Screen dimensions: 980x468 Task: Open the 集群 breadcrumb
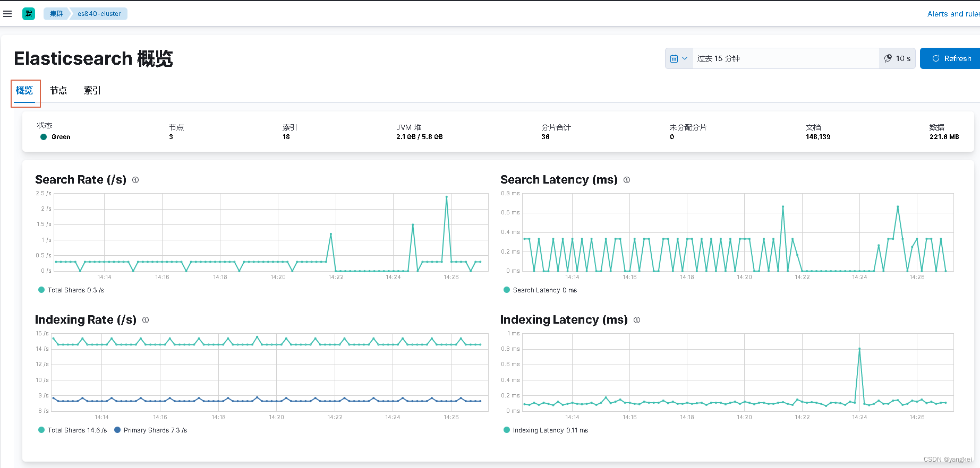56,14
